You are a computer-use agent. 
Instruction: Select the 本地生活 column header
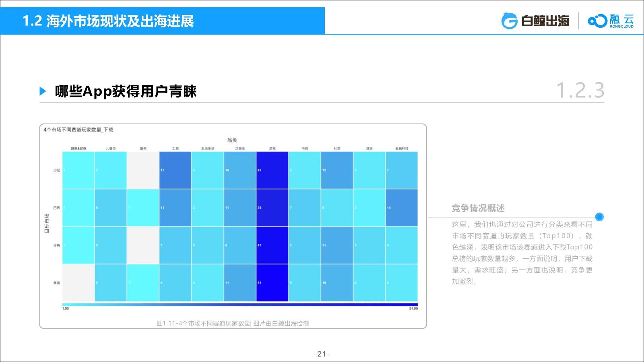[208, 148]
